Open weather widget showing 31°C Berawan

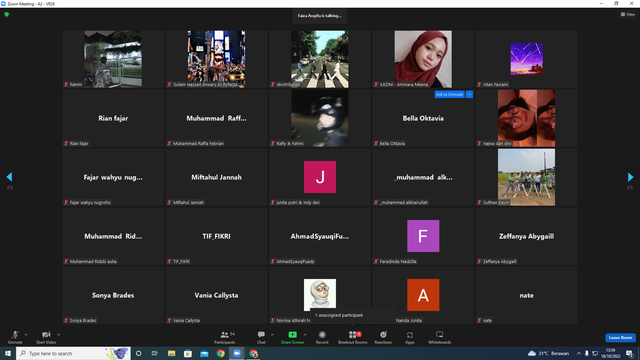point(548,353)
